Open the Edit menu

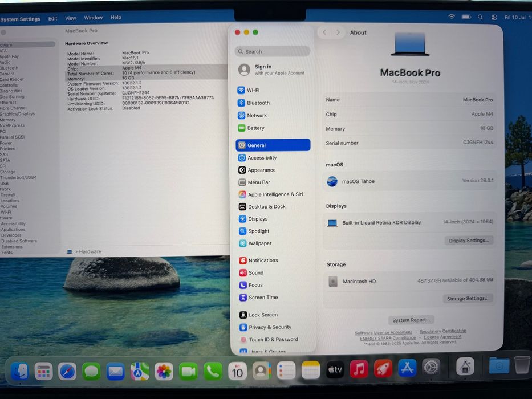52,18
